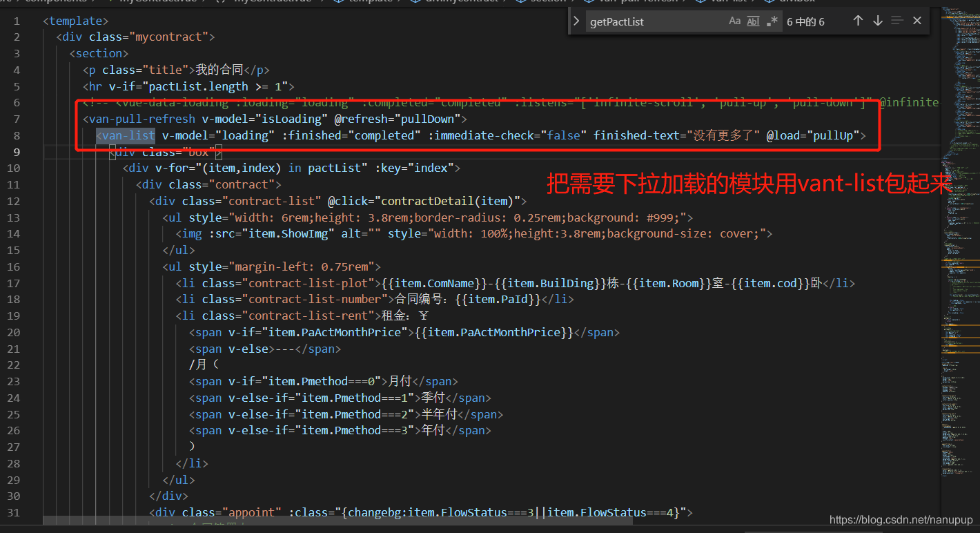The height and width of the screenshot is (533, 980).
Task: Click {{item.PaActMonthPrice}} interpolation
Action: 494,332
